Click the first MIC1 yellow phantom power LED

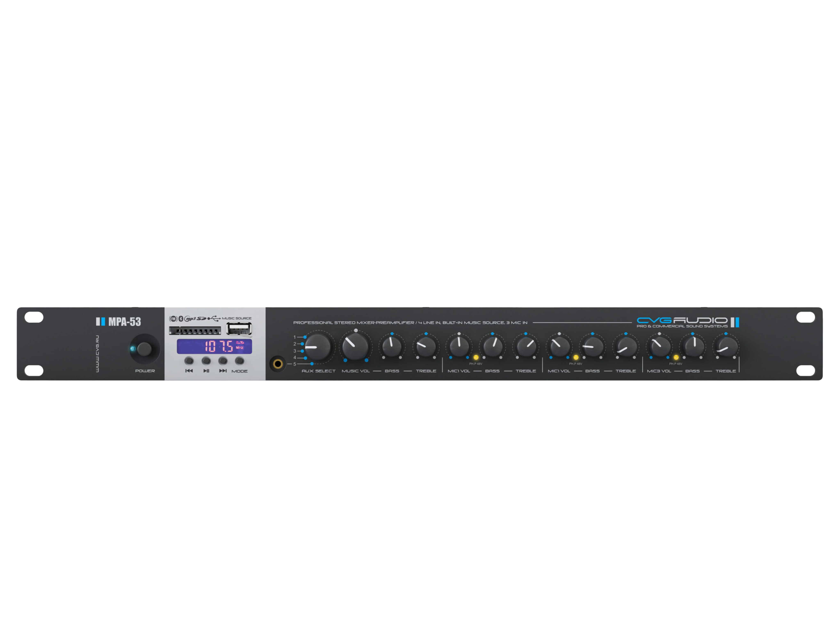pyautogui.click(x=476, y=357)
